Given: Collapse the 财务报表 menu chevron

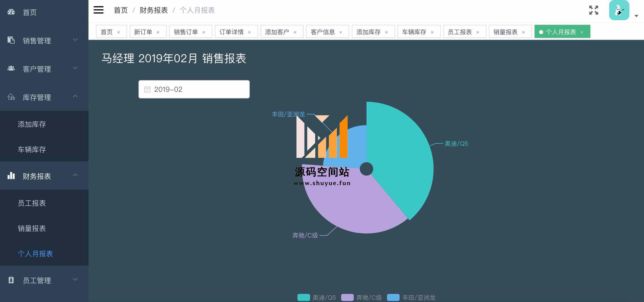Looking at the screenshot, I should (75, 175).
